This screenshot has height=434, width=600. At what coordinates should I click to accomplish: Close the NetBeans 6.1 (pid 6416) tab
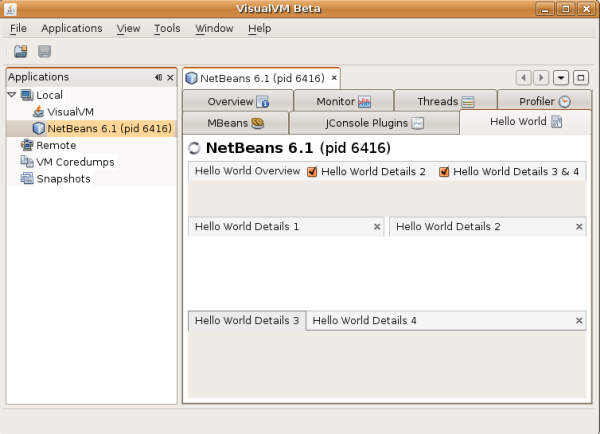click(x=334, y=78)
